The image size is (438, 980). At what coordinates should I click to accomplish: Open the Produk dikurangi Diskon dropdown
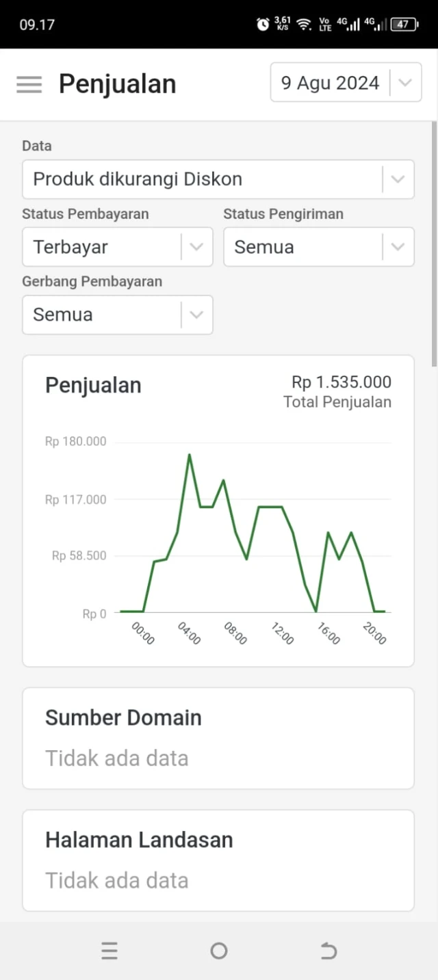pos(205,179)
